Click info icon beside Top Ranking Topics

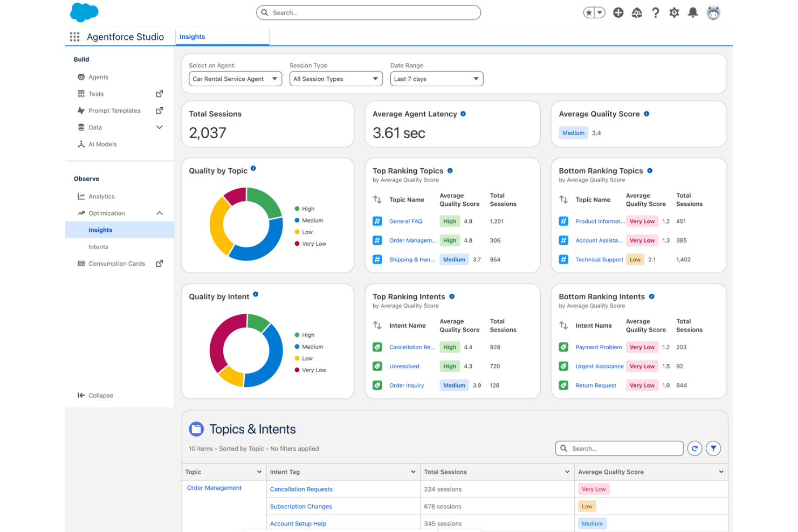point(450,170)
